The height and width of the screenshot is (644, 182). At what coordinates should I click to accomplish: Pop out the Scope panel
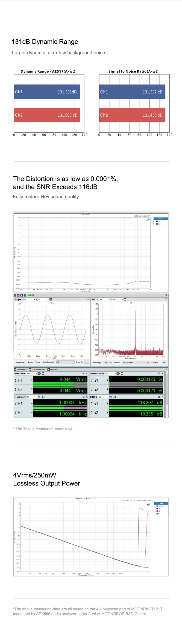coord(88,299)
